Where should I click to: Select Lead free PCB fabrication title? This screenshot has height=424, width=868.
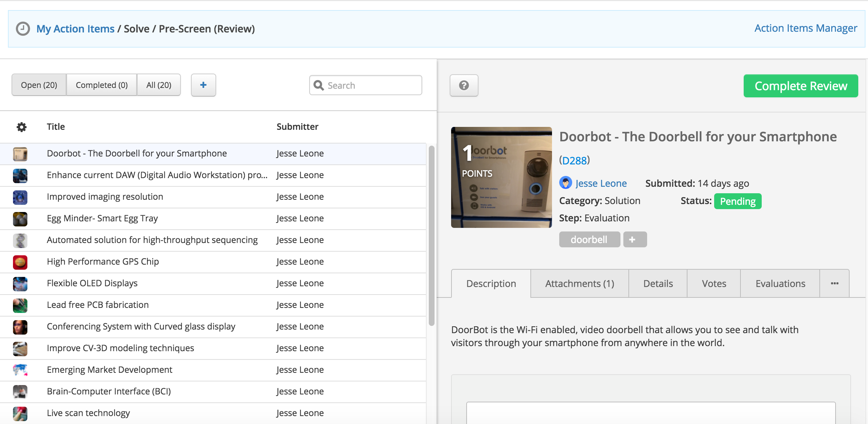click(x=98, y=305)
